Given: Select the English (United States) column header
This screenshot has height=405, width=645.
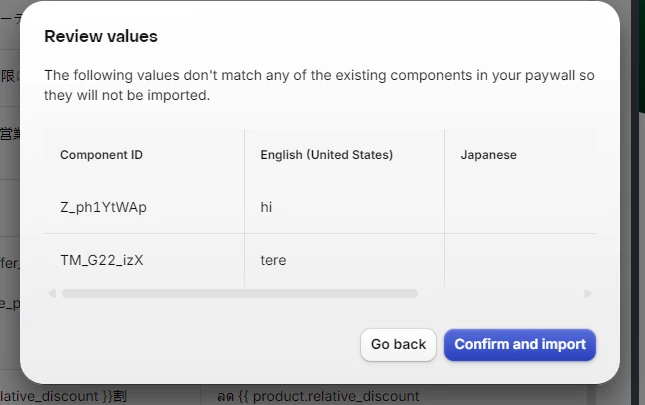Looking at the screenshot, I should pos(326,155).
